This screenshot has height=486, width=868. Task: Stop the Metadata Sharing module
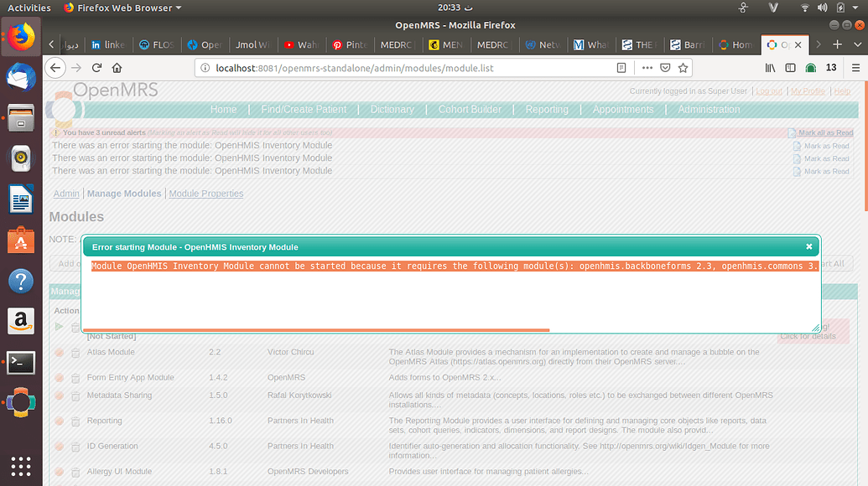pyautogui.click(x=60, y=396)
